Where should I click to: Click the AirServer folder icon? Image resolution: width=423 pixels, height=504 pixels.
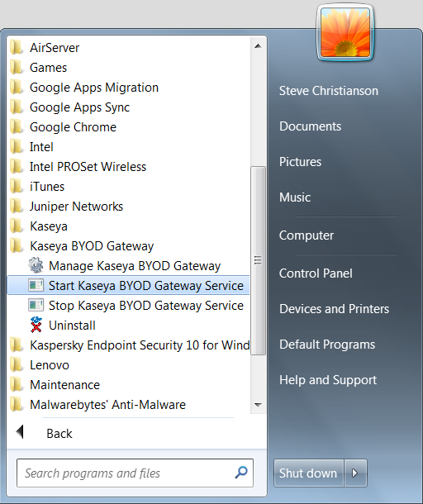point(16,48)
